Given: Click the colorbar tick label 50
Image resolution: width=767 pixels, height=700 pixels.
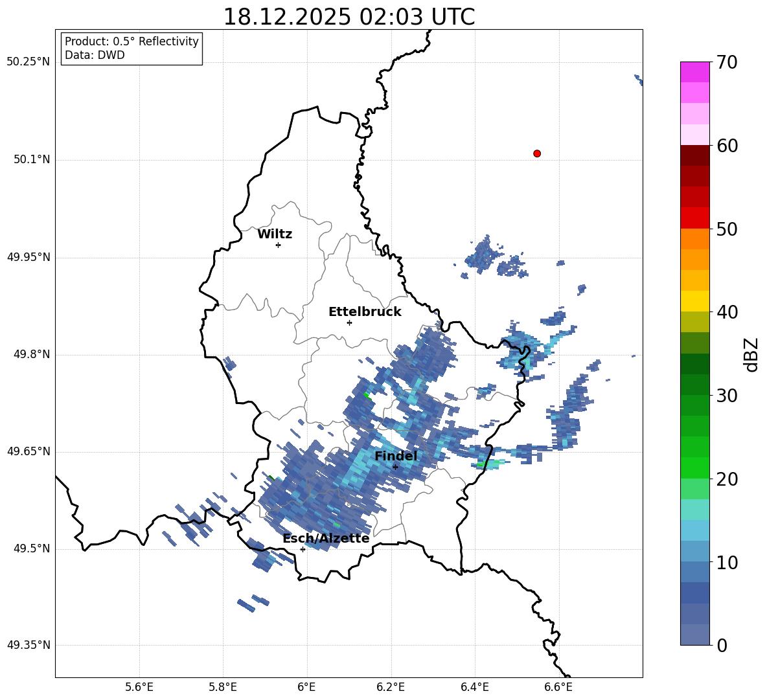Looking at the screenshot, I should click(727, 229).
